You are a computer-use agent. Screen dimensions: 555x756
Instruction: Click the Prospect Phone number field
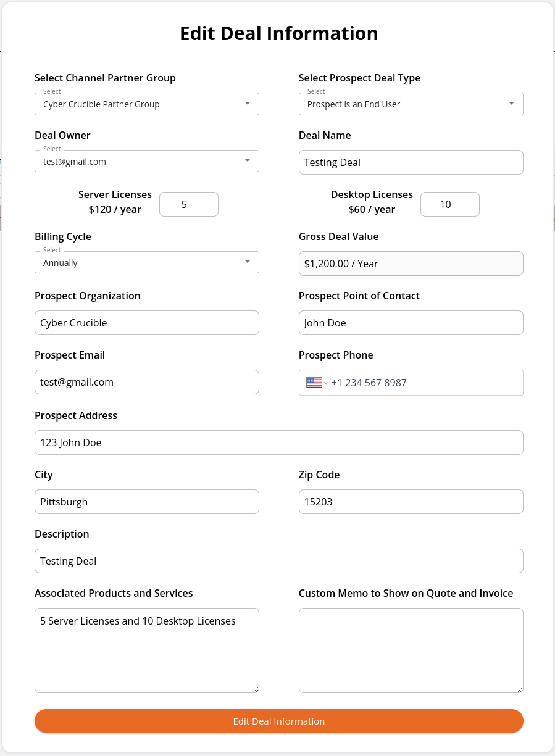pyautogui.click(x=426, y=383)
